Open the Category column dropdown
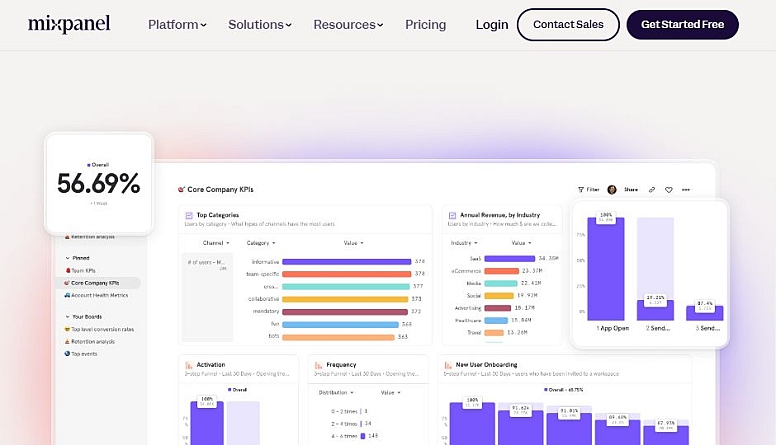Image resolution: width=776 pixels, height=445 pixels. coord(261,243)
